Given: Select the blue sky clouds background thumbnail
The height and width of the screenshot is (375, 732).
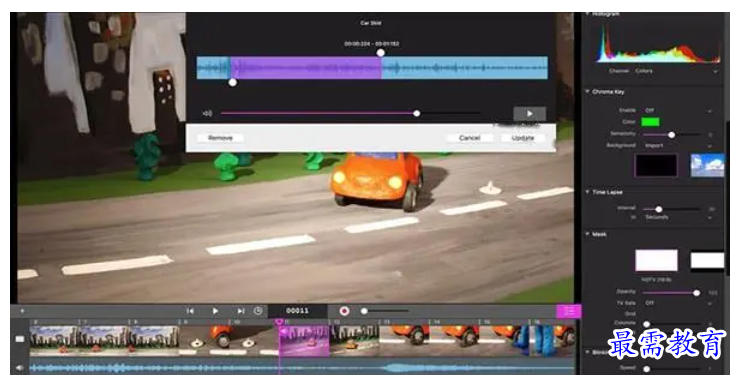Looking at the screenshot, I should tap(707, 165).
